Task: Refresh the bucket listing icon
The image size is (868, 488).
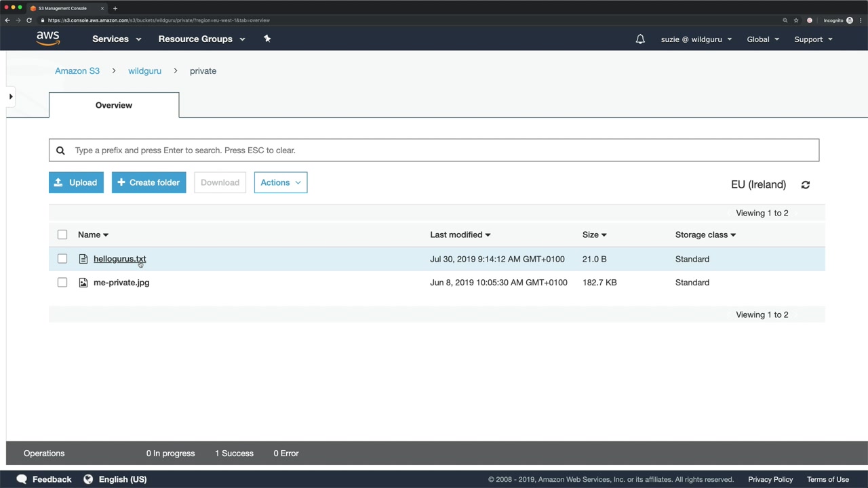Action: (806, 184)
